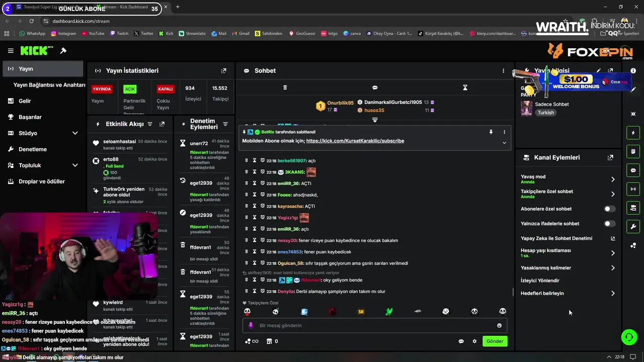Open chat settings gear icon
Viewport: 644px width, 362px height.
click(x=474, y=341)
